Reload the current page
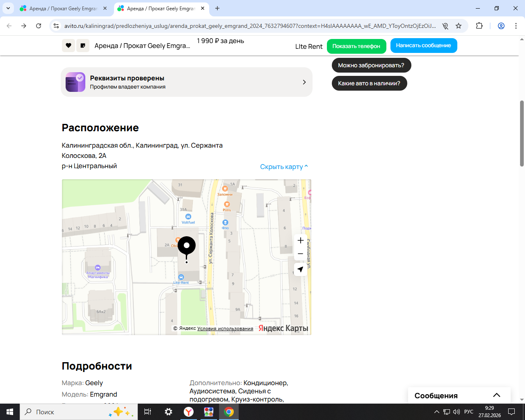The image size is (525, 420). [x=39, y=26]
